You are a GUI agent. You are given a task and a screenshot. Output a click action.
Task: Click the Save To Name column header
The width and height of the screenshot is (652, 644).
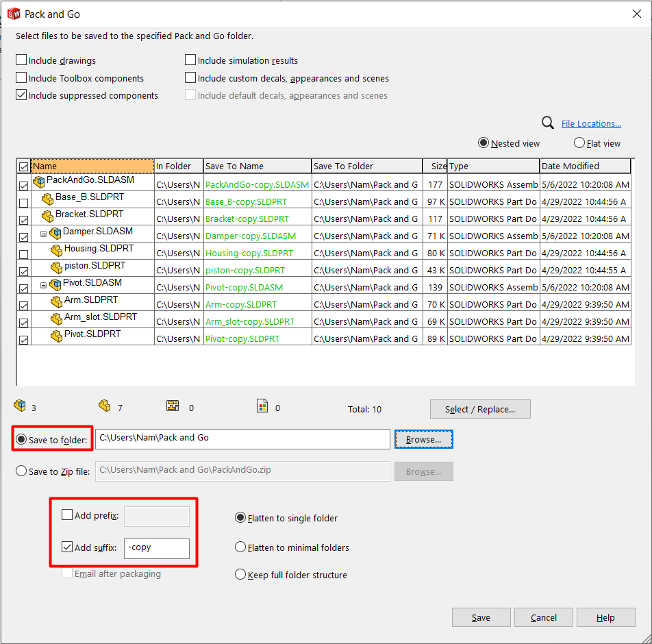click(x=258, y=166)
